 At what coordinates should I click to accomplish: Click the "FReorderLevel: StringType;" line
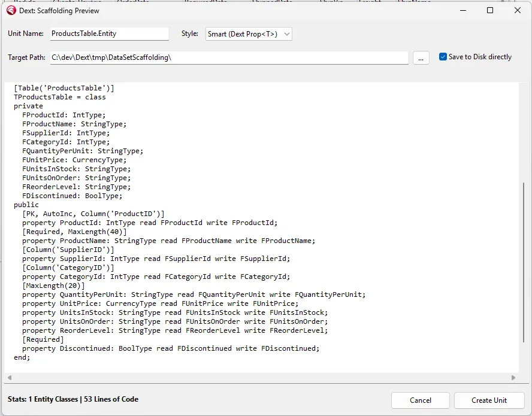click(x=76, y=187)
